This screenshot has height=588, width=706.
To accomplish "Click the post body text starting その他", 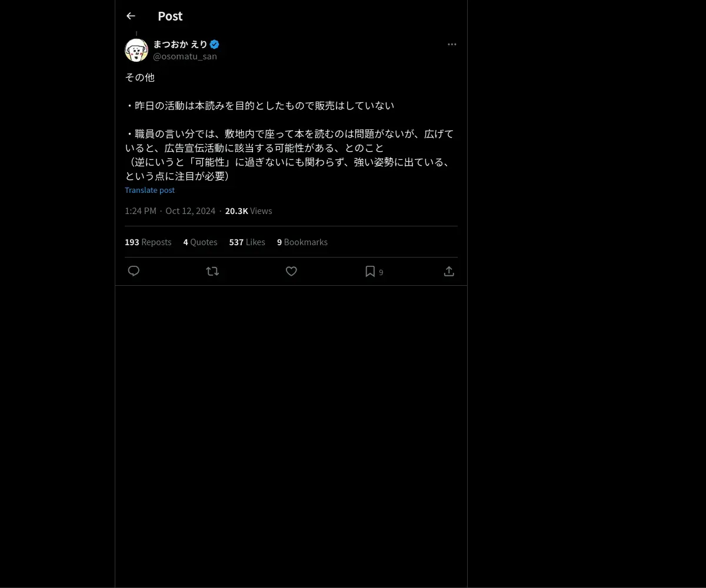I will (x=290, y=126).
